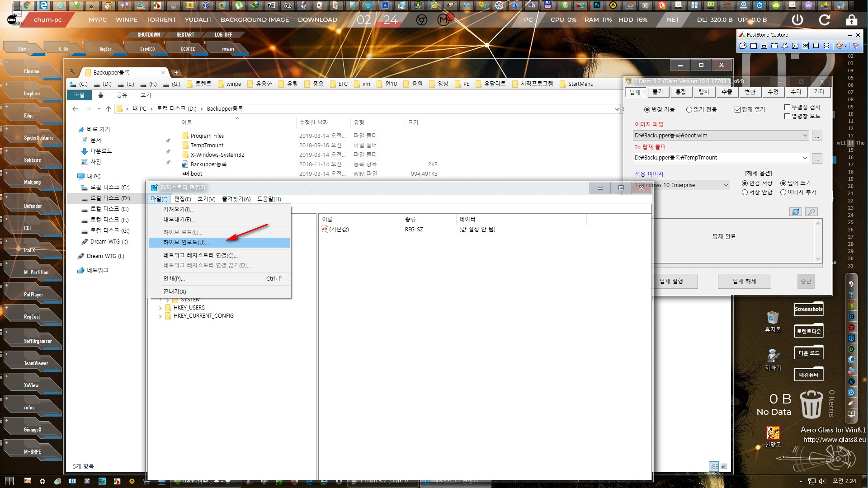This screenshot has height=488, width=868.
Task: Click 가져오기(I) in registry File menu
Action: coord(219,210)
